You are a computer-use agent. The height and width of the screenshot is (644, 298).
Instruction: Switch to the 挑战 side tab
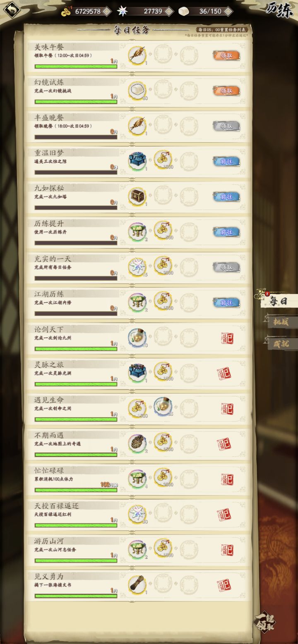point(280,322)
